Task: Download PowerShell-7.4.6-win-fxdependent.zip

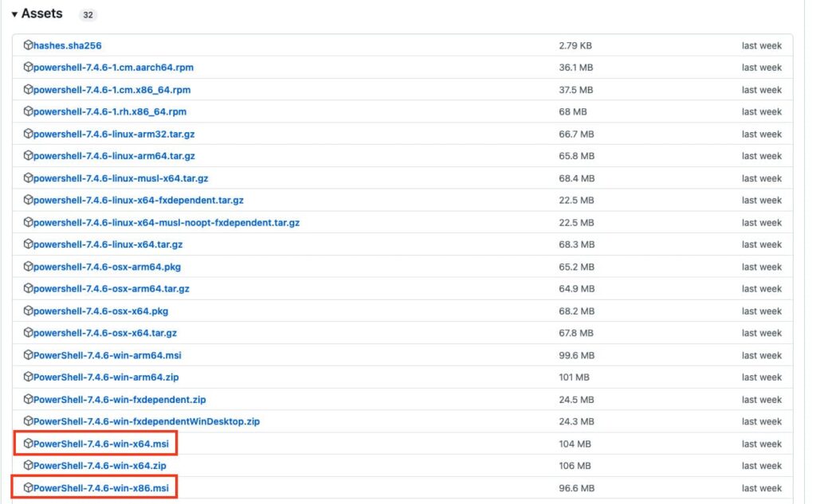Action: point(120,400)
